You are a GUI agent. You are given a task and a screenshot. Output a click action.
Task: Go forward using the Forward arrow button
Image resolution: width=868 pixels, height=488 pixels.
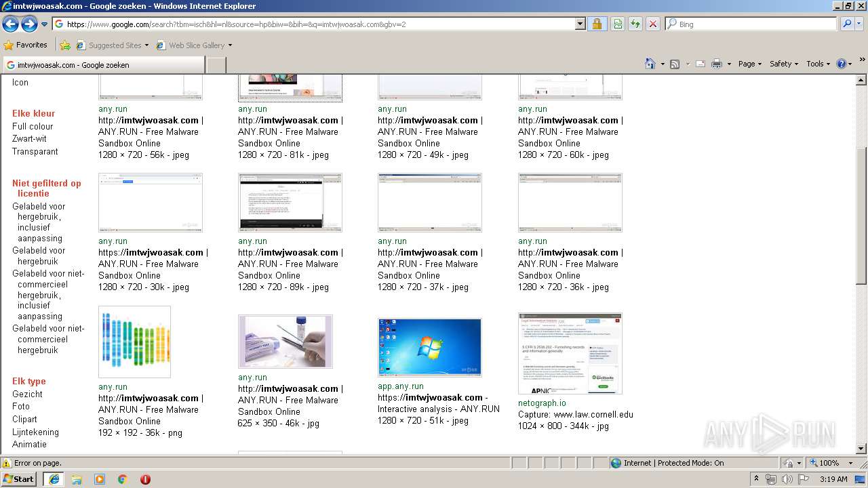tap(29, 24)
